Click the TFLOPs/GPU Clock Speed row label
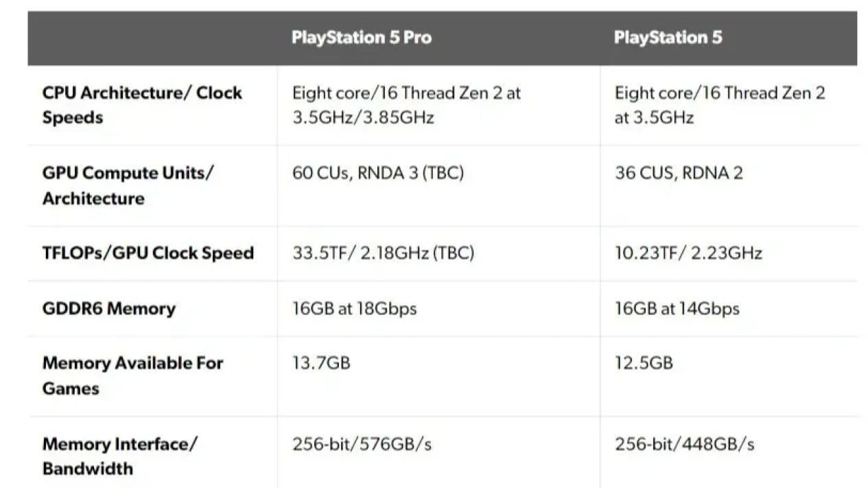The height and width of the screenshot is (488, 868). [x=148, y=253]
